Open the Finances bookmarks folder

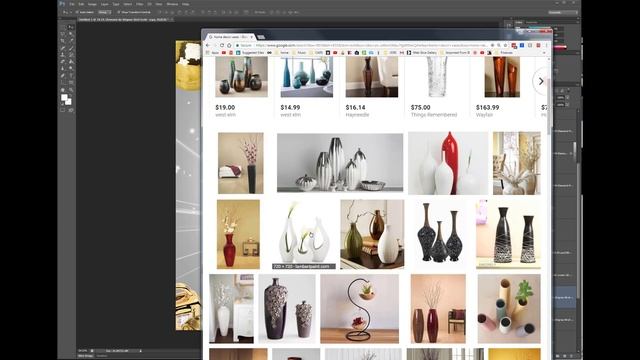[504, 53]
